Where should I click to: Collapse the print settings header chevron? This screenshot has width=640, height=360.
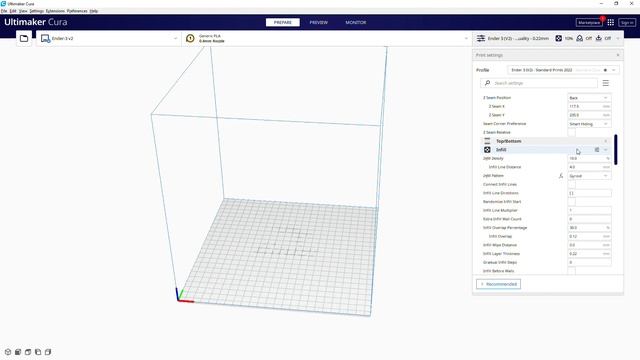coord(618,38)
